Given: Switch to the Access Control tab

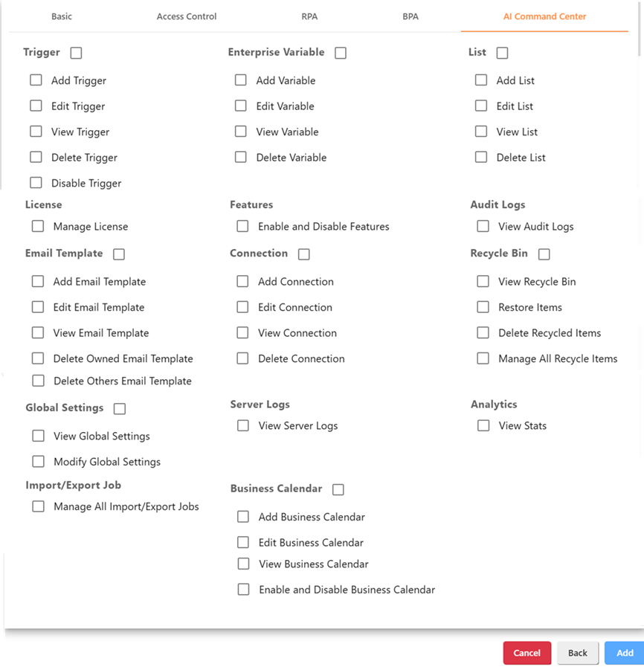Looking at the screenshot, I should 187,16.
